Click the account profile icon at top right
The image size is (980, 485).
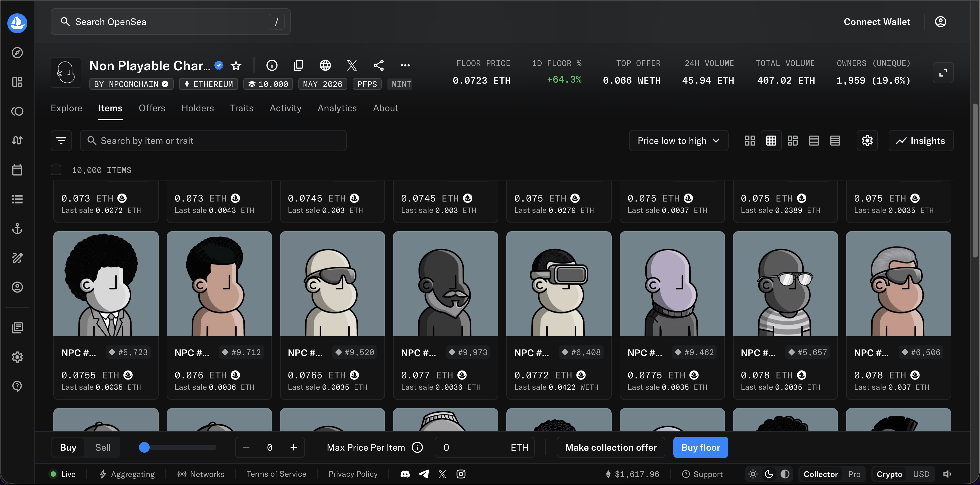click(940, 22)
